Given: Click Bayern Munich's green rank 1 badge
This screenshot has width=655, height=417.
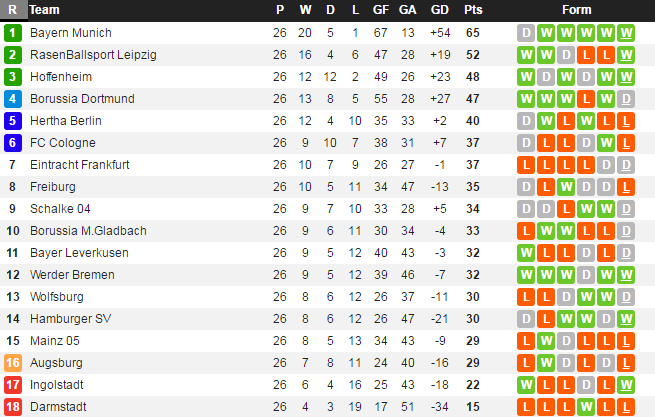Looking at the screenshot, I should click(x=12, y=33).
